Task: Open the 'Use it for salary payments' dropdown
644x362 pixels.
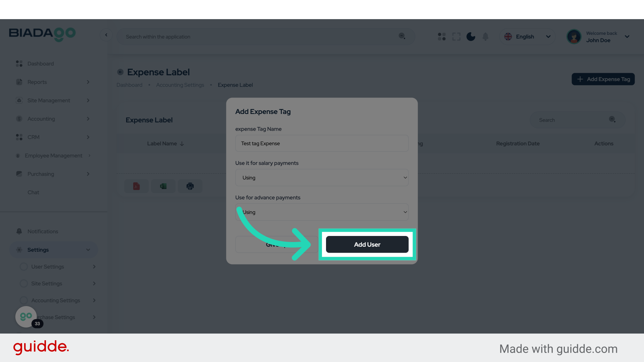Action: click(321, 178)
